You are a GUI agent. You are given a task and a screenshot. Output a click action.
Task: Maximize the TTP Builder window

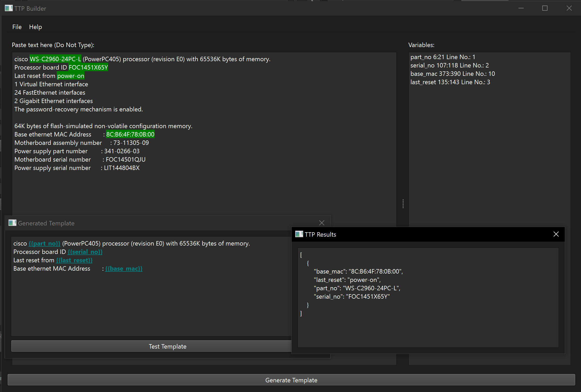click(545, 8)
